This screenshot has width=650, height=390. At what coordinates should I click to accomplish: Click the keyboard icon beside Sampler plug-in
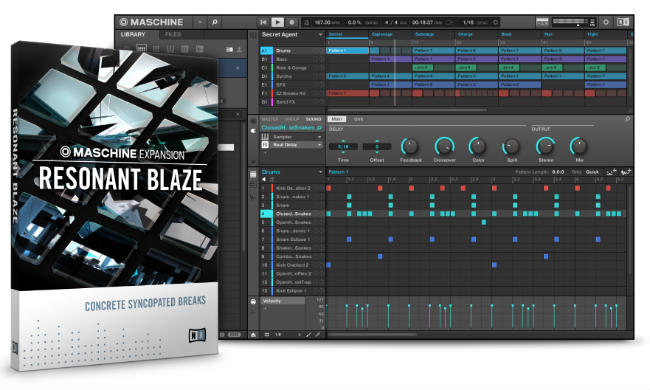(265, 137)
